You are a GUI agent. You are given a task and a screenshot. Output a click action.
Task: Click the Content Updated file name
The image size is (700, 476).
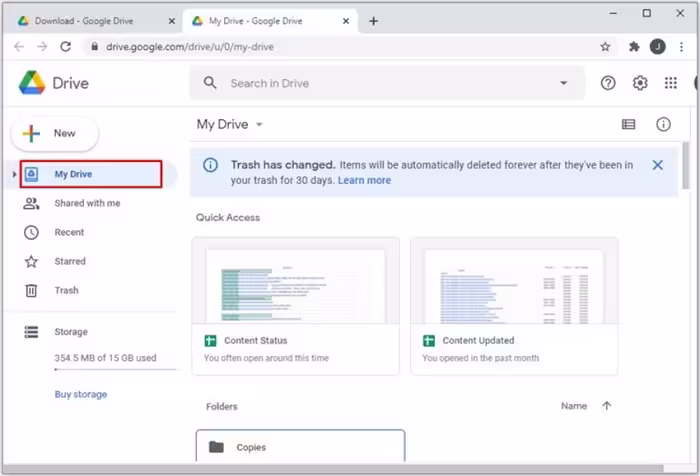(x=478, y=341)
